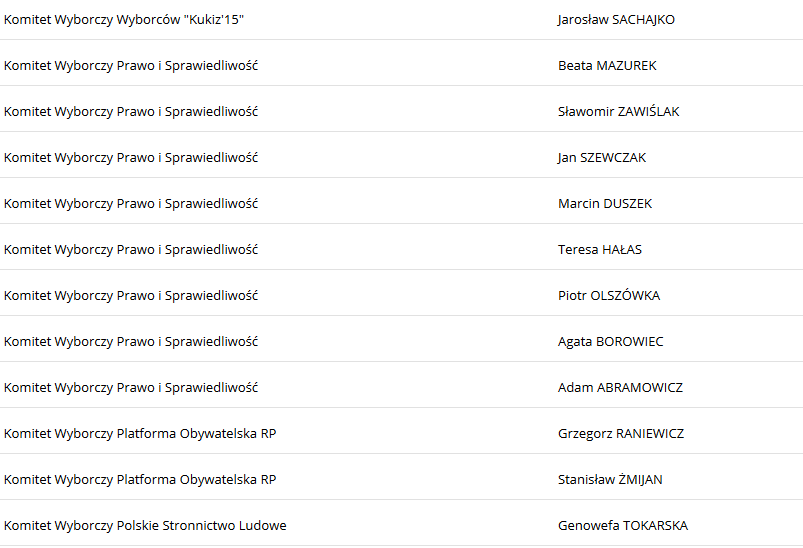
Task: Click the name Teresa HAŁAS
Action: click(599, 250)
